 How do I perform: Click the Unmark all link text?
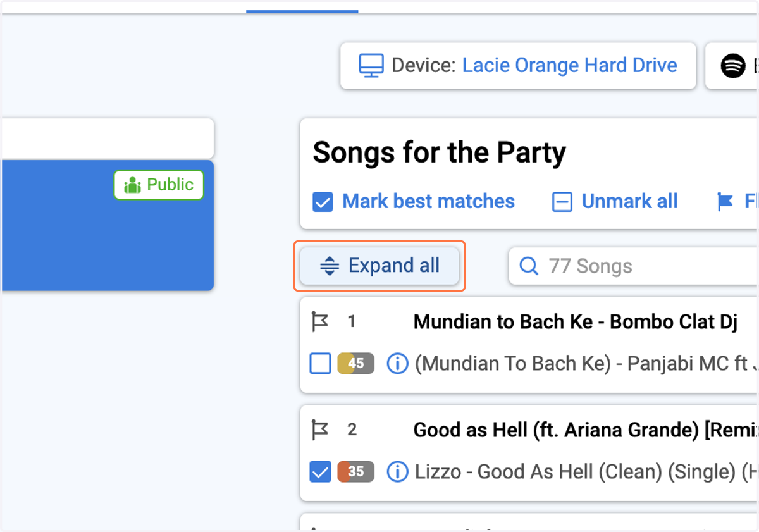pos(630,202)
